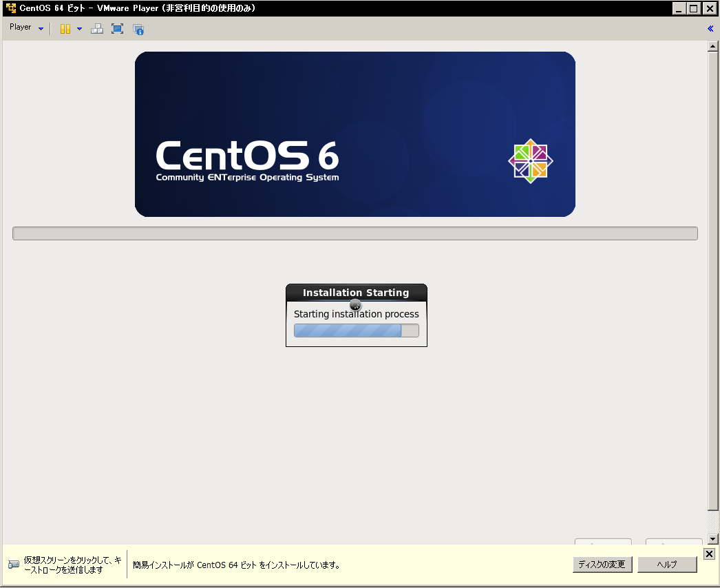Maximize the VMware Player window

pyautogui.click(x=694, y=8)
